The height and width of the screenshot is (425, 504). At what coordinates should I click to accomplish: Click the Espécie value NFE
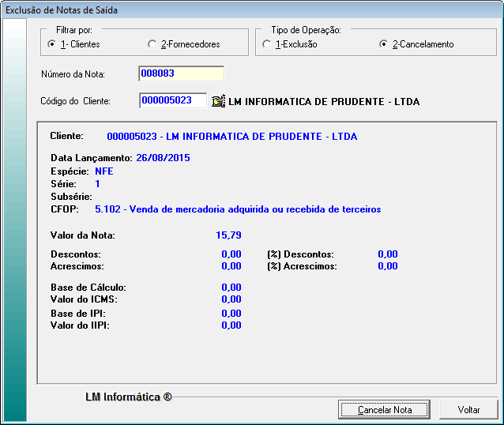click(104, 171)
